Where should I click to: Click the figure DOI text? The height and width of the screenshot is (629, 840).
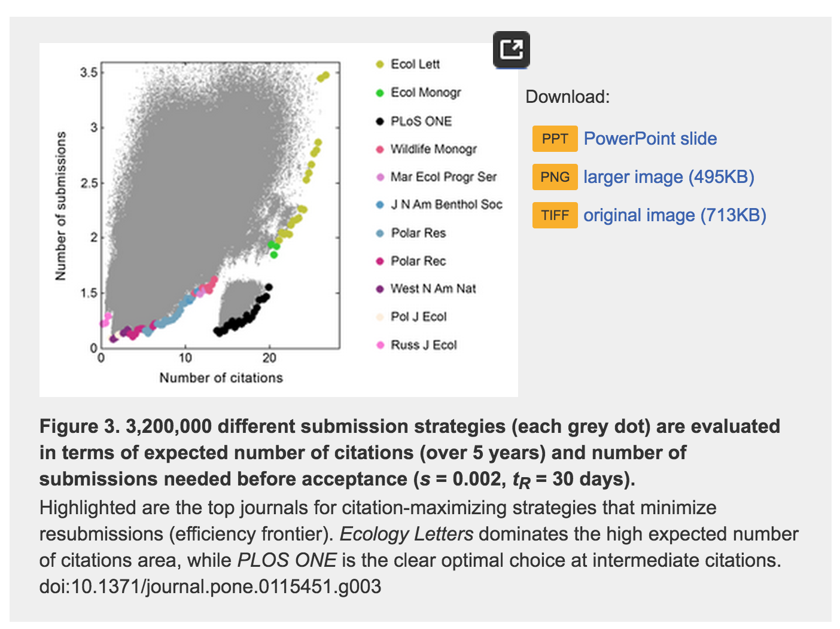pyautogui.click(x=210, y=587)
